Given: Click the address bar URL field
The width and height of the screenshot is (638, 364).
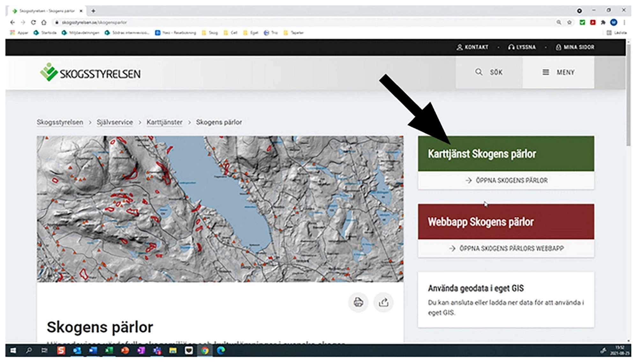Looking at the screenshot, I should pos(94,22).
